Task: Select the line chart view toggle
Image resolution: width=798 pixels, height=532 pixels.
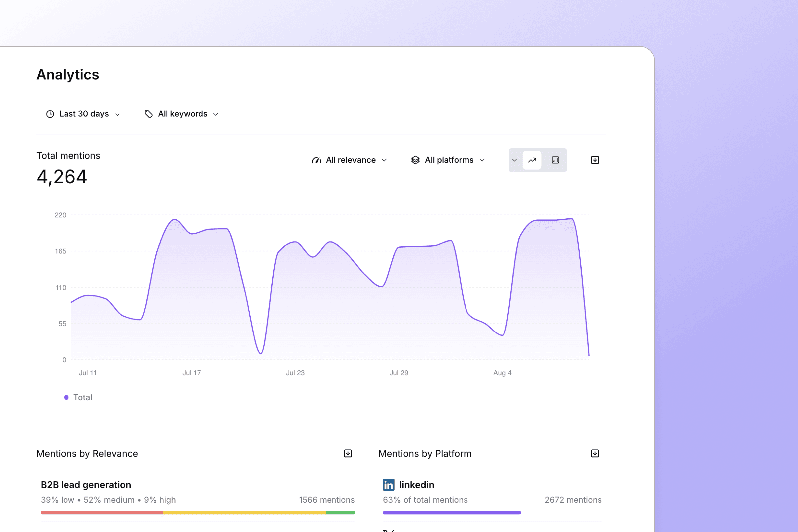Action: click(532, 160)
